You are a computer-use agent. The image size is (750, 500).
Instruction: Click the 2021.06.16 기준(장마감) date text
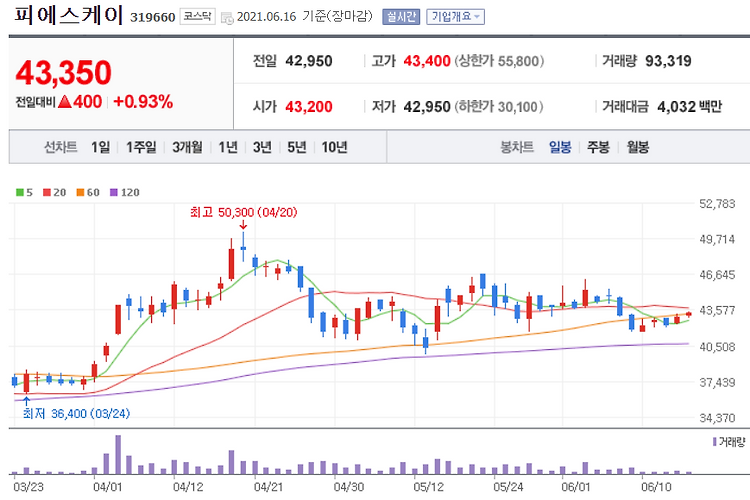tap(305, 17)
